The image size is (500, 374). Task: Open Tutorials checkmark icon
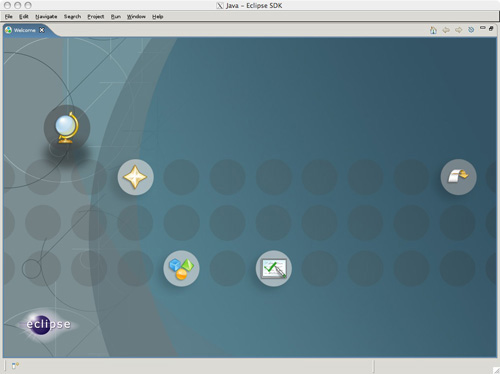(x=274, y=268)
